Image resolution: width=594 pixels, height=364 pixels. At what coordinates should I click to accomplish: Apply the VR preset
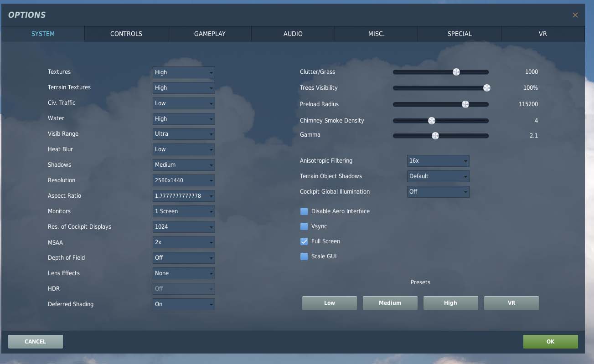pos(511,303)
